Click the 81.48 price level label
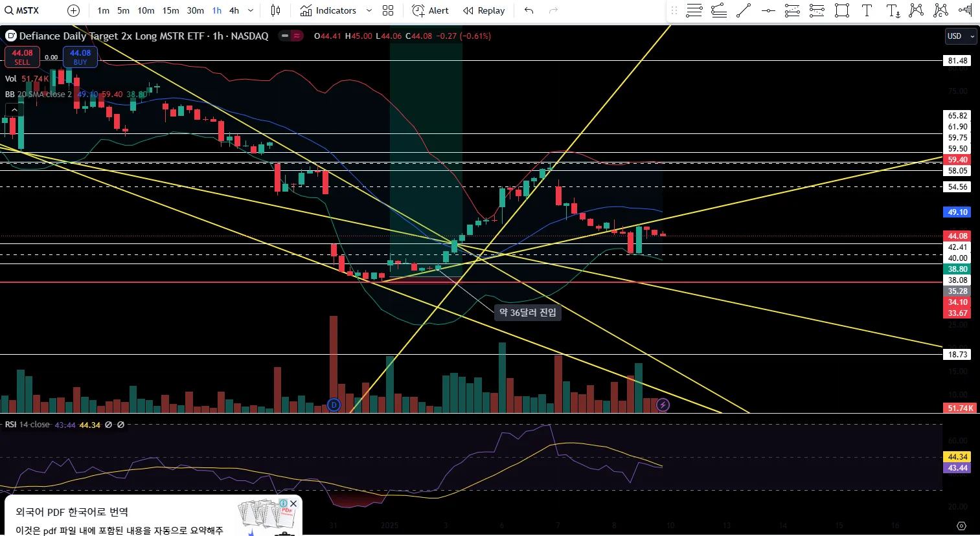The width and height of the screenshot is (980, 536). click(958, 61)
